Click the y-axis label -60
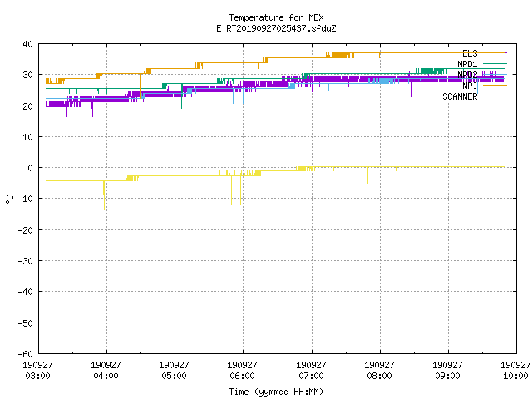Image resolution: width=532 pixels, height=399 pixels. pos(26,354)
